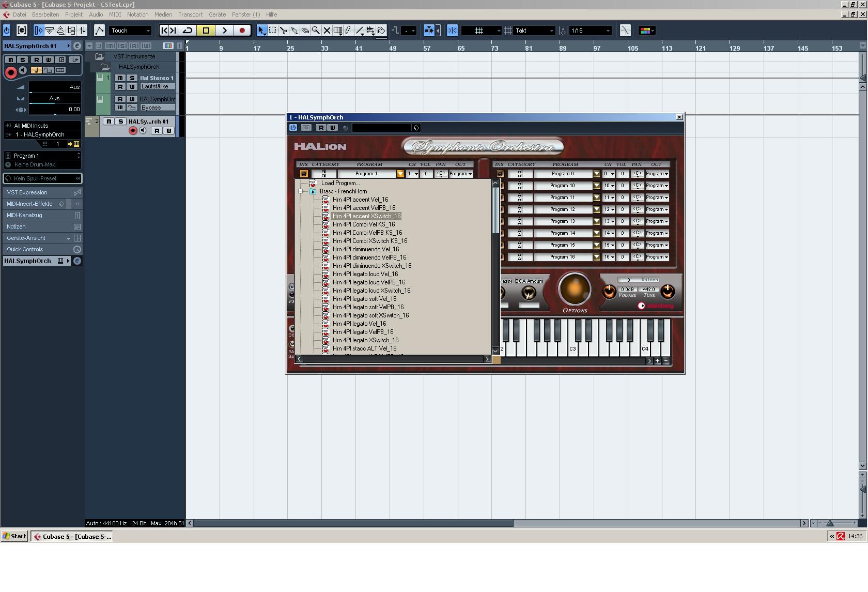Toggle Activate Project power button
Image resolution: width=868 pixels, height=592 pixels.
pos(7,31)
